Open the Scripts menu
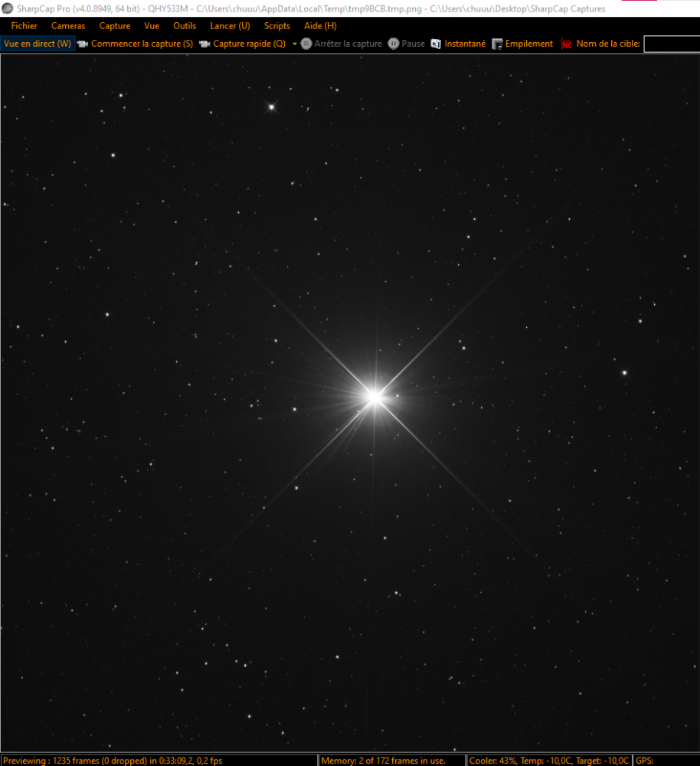The image size is (700, 766). (x=277, y=26)
